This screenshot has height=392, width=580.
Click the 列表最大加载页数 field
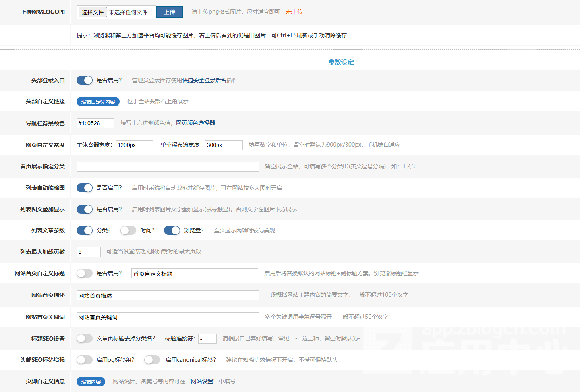pyautogui.click(x=88, y=252)
